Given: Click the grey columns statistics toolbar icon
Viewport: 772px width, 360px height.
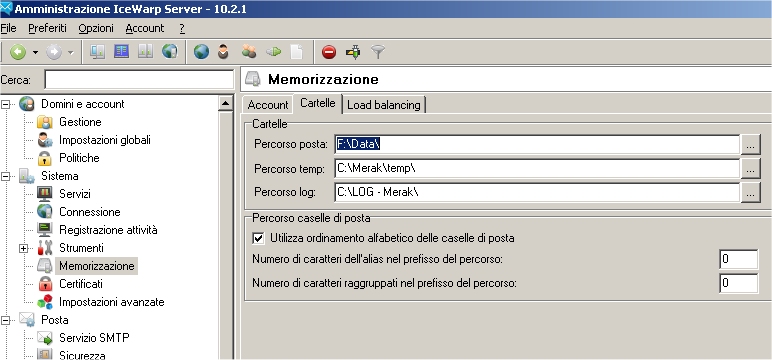Looking at the screenshot, I should [145, 51].
